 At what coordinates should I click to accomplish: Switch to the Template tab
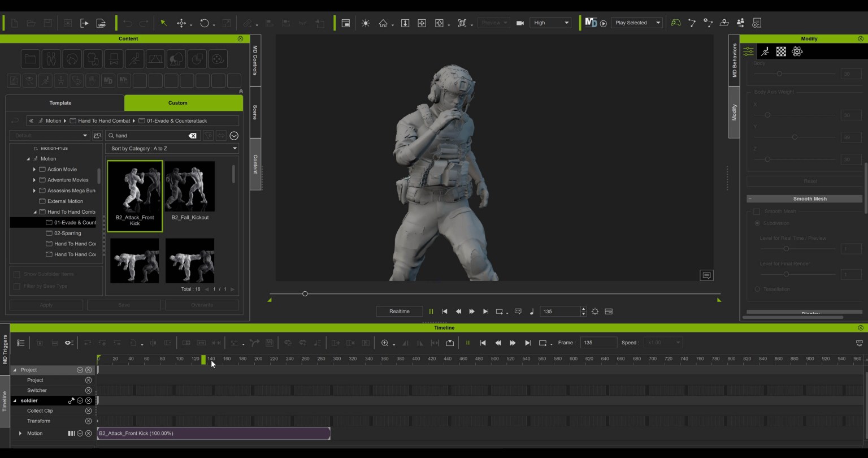[x=60, y=103]
